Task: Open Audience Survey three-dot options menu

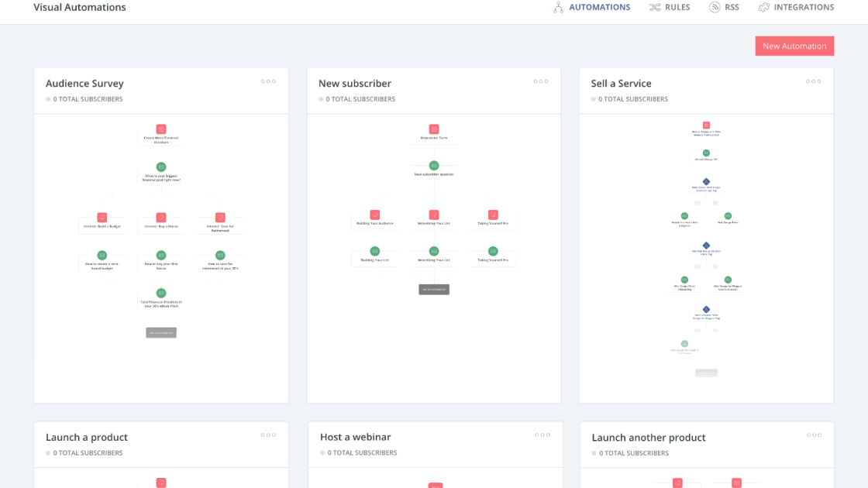Action: pyautogui.click(x=268, y=81)
